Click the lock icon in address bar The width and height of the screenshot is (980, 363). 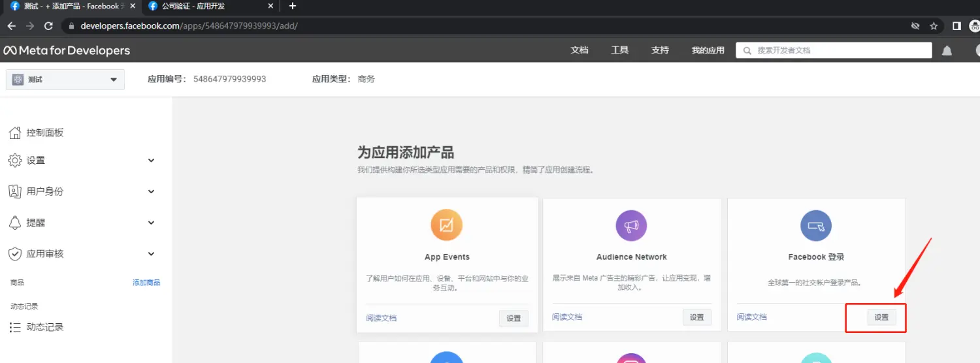coord(71,26)
